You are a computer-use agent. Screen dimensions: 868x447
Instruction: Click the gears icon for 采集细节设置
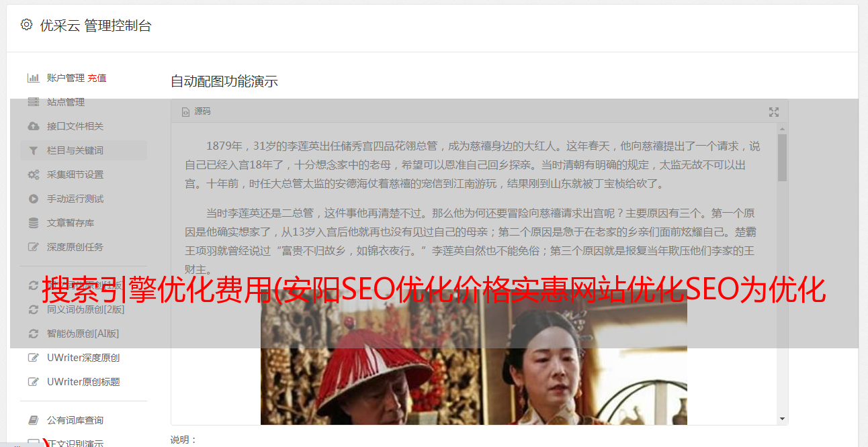33,175
